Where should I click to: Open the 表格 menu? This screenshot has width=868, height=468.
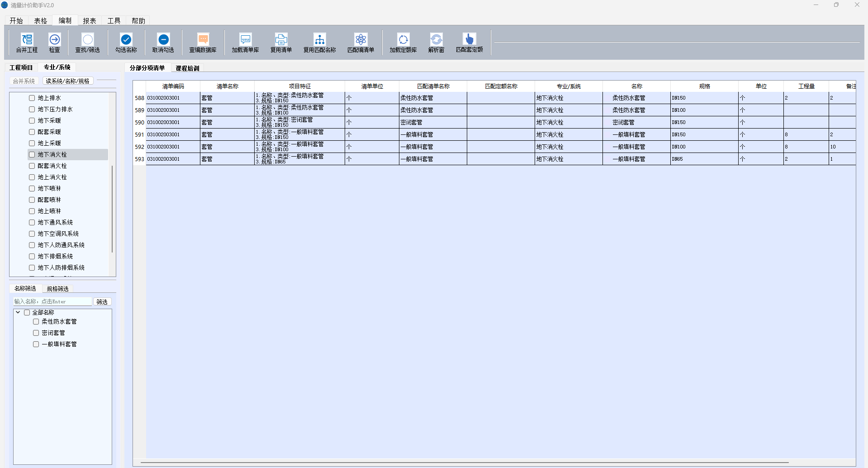[41, 21]
